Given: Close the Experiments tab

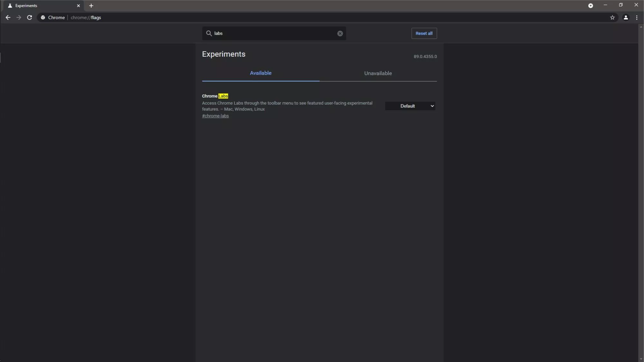Looking at the screenshot, I should 78,6.
